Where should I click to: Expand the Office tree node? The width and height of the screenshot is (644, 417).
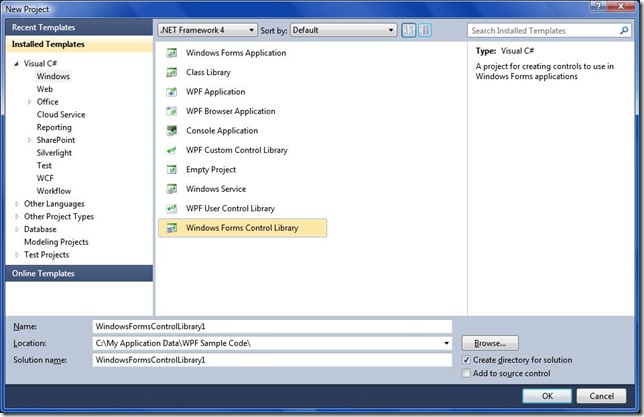(x=30, y=102)
